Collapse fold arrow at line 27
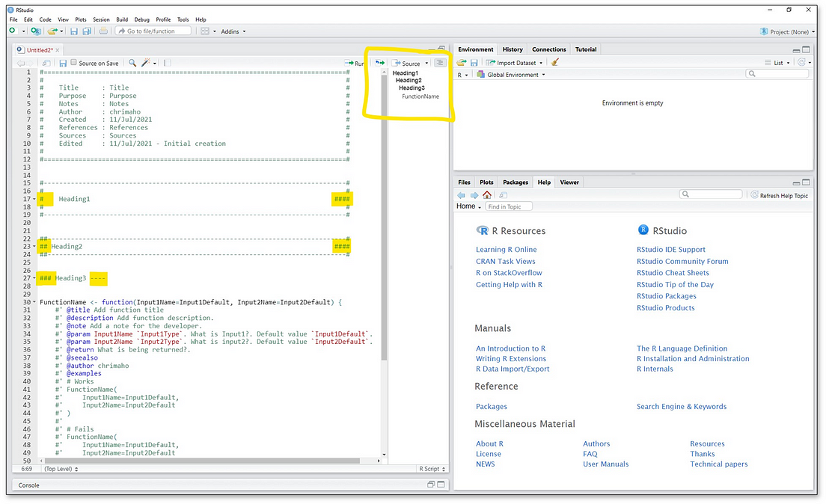Image resolution: width=826 pixels, height=504 pixels. [34, 278]
